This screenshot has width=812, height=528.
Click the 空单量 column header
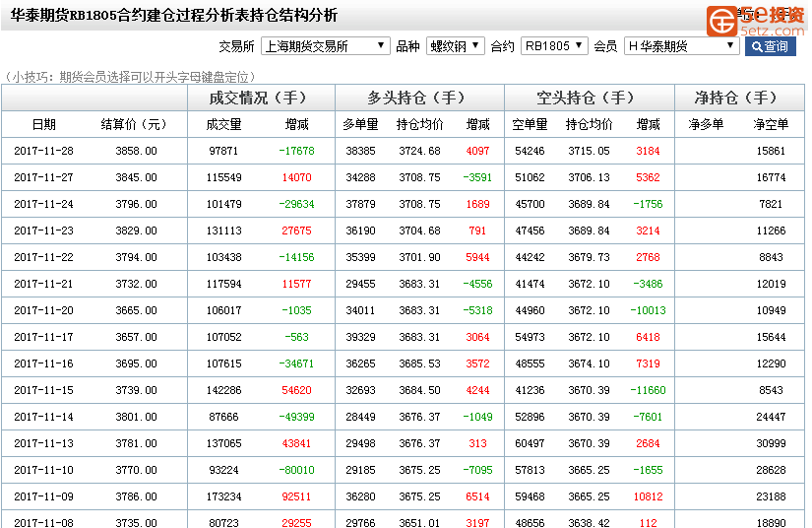coord(530,124)
